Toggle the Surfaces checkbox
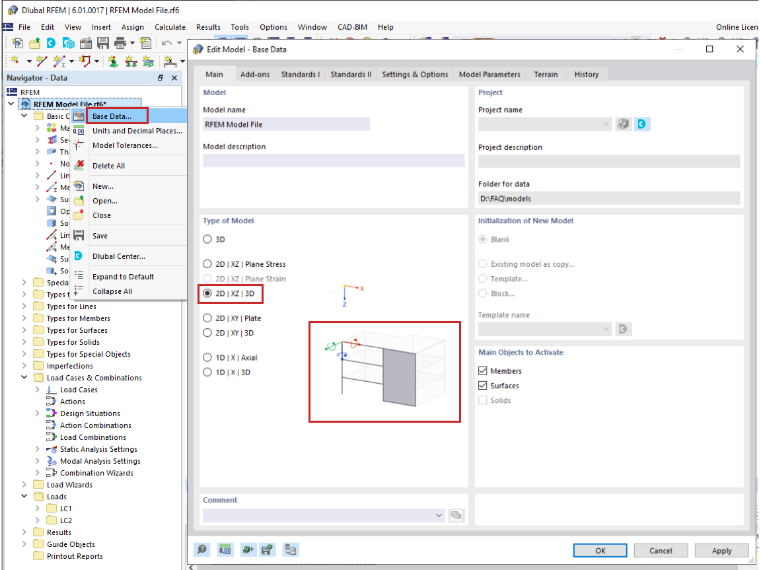 (482, 385)
